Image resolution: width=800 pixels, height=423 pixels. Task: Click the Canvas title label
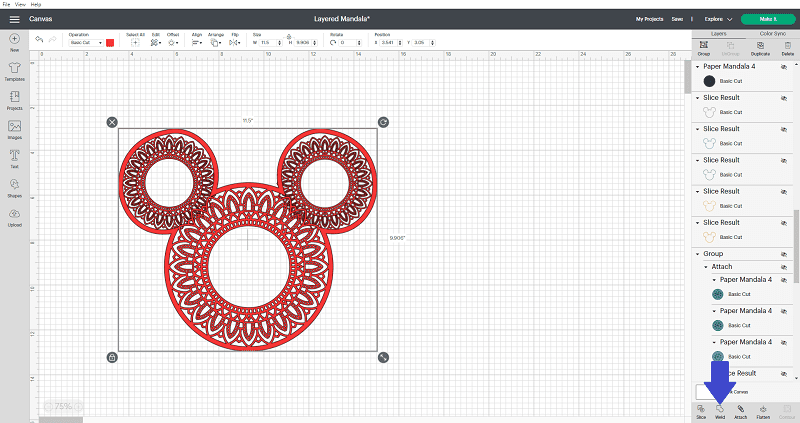coord(40,19)
